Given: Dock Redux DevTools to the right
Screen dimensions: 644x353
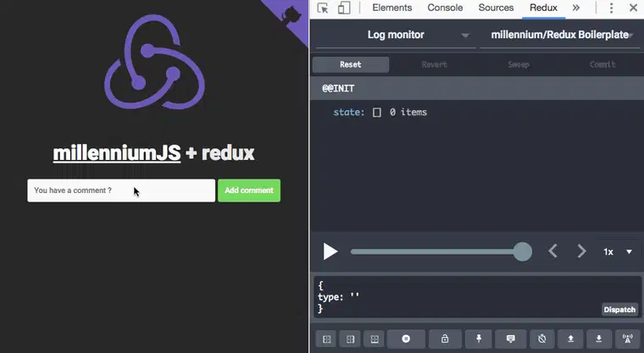Looking at the screenshot, I should 350,339.
